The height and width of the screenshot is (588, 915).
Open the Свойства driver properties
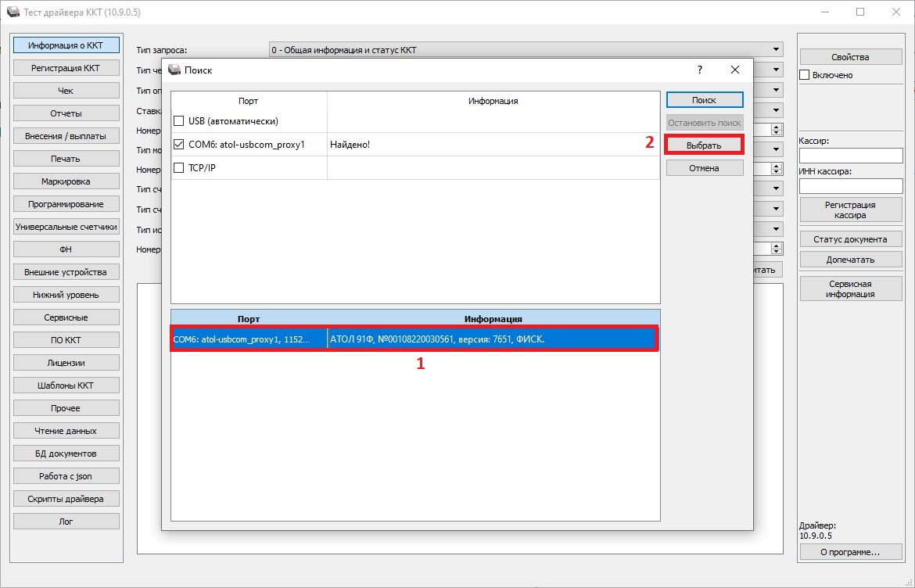point(850,57)
